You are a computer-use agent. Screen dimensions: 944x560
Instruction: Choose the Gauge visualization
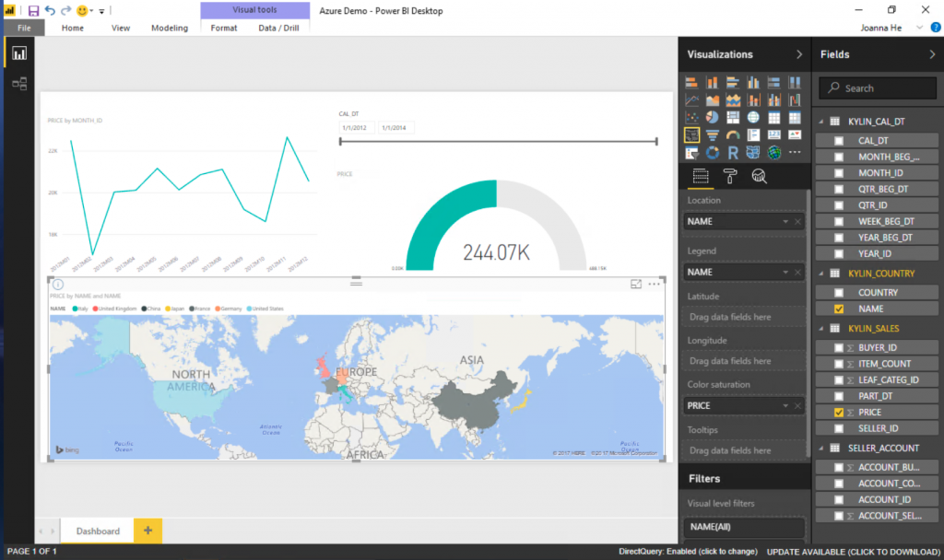[733, 135]
